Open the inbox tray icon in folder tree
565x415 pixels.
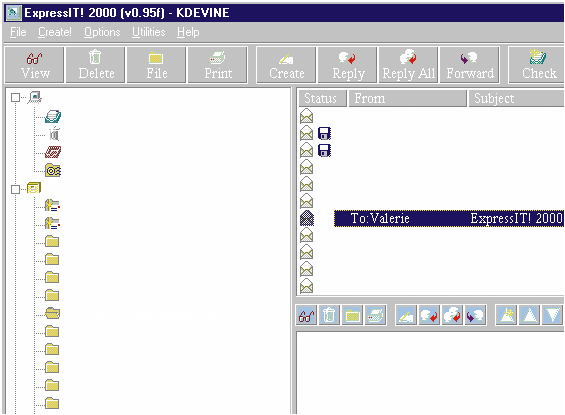tap(53, 116)
